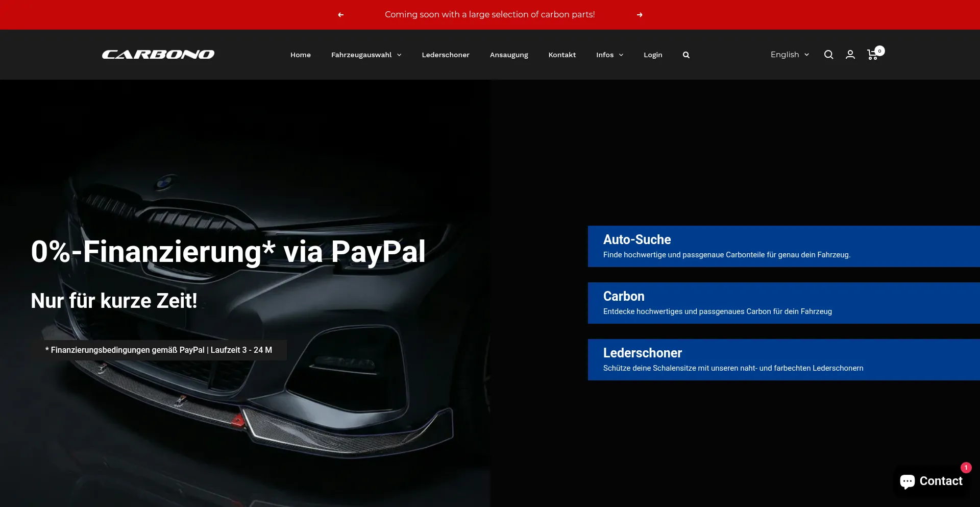Click the 0%-Finanzierung via PayPal headline
Viewport: 980px width, 507px height.
pyautogui.click(x=228, y=251)
